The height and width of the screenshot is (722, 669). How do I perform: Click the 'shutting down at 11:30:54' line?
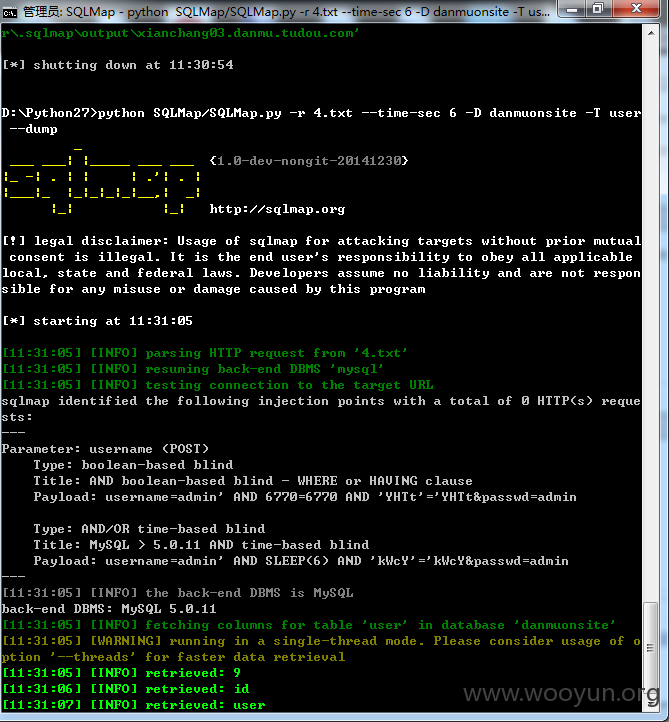[118, 65]
